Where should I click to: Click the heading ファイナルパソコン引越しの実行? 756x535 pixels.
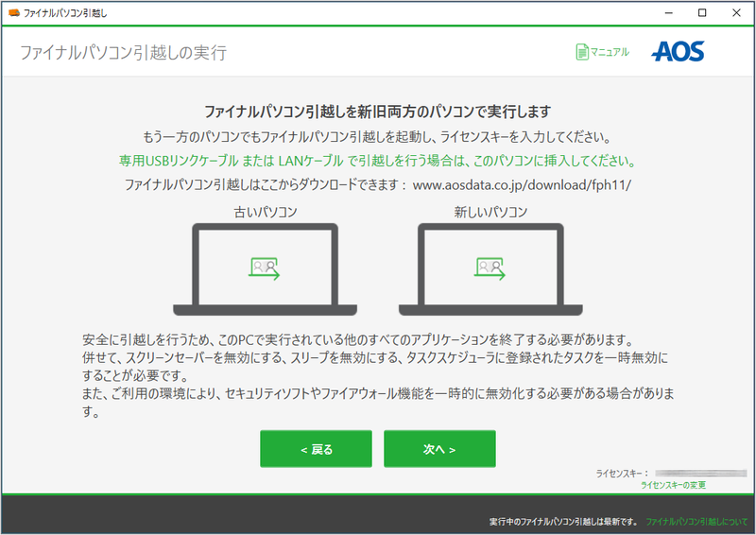tap(123, 53)
